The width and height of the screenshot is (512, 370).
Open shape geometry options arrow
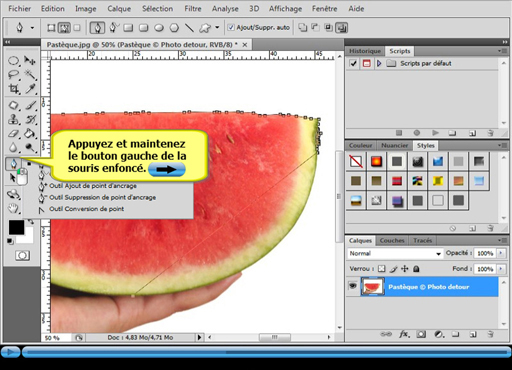click(217, 27)
